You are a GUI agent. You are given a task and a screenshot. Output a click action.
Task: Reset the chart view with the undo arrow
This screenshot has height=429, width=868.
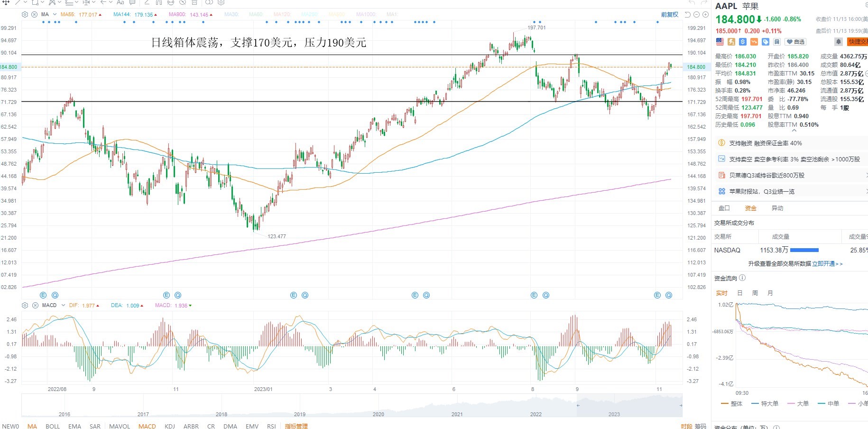pyautogui.click(x=687, y=15)
